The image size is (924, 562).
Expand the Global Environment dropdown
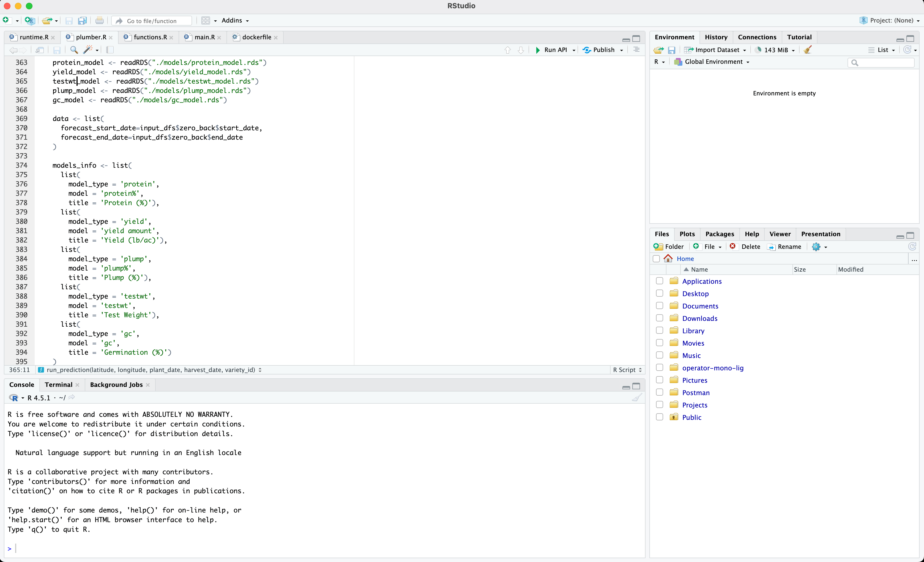711,62
